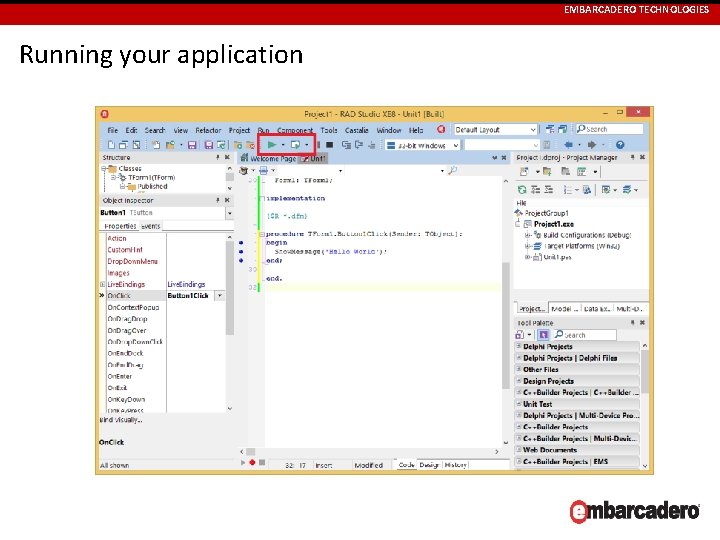Click the Save floppy disk icon

coord(192,145)
